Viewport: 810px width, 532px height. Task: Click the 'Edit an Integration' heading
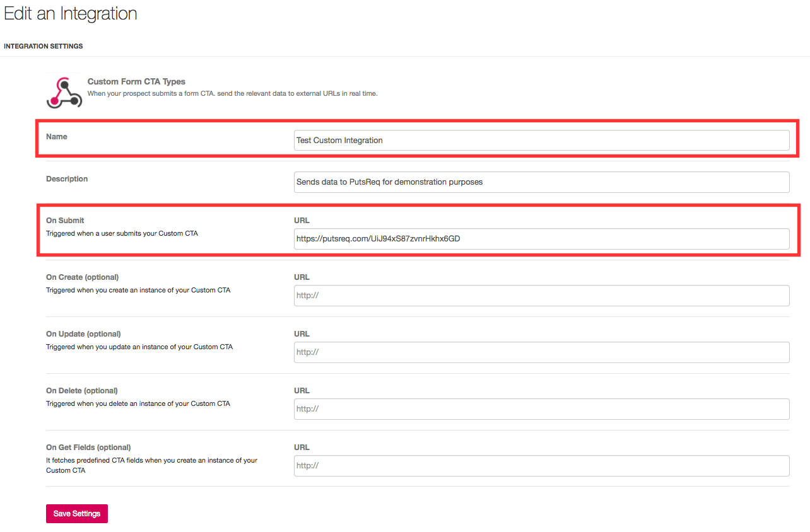pyautogui.click(x=71, y=13)
